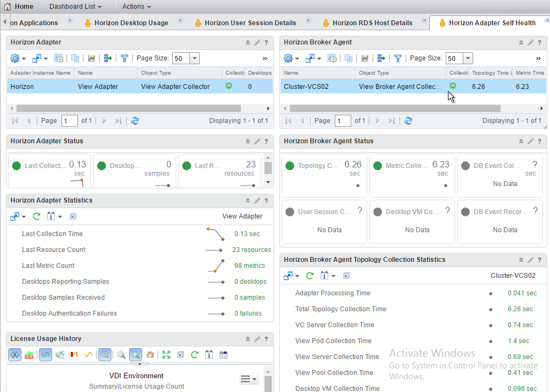Open gear actions menu in Horizon Adapter toolbar
This screenshot has width=550, height=392.
(18, 58)
